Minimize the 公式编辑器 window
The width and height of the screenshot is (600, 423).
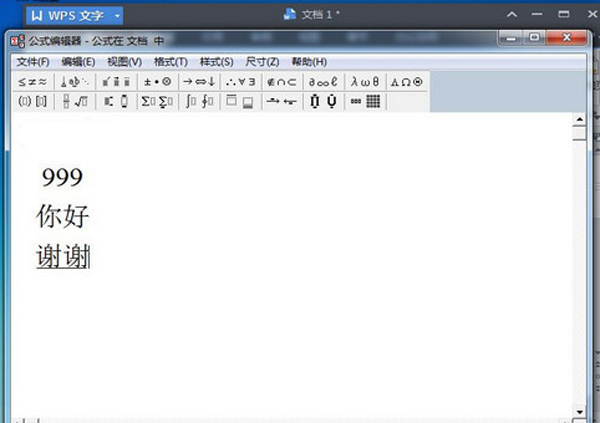click(x=511, y=38)
